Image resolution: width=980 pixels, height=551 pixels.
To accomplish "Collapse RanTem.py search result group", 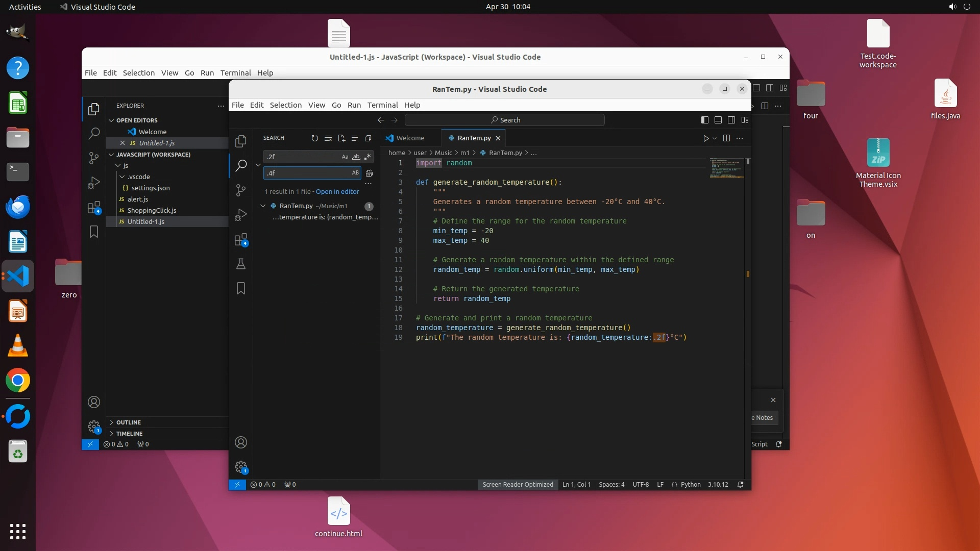I will tap(263, 206).
